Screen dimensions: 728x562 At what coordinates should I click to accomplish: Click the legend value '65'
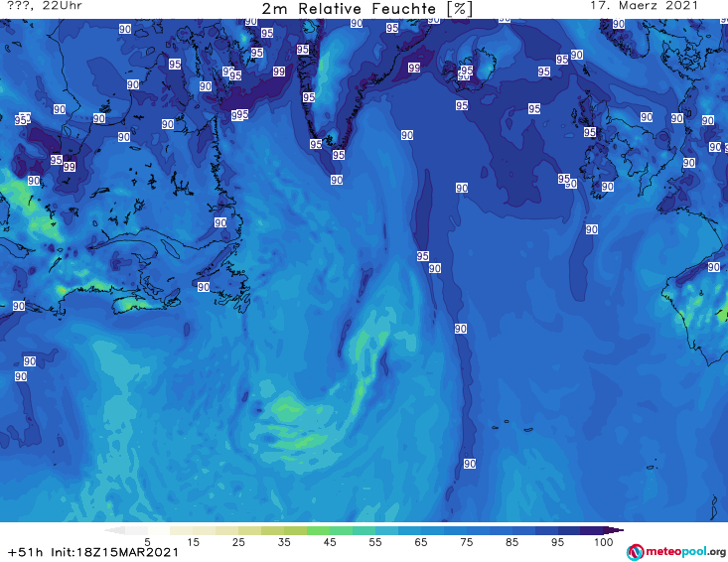coord(421,542)
